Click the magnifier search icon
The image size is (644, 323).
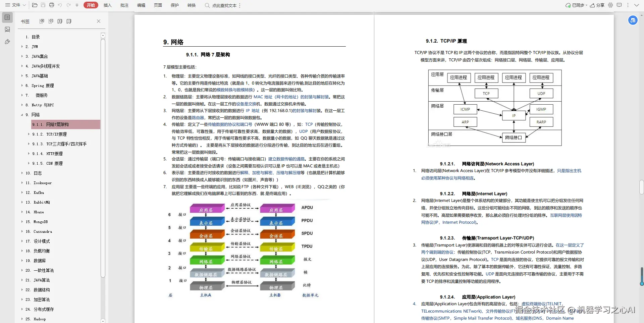(207, 5)
